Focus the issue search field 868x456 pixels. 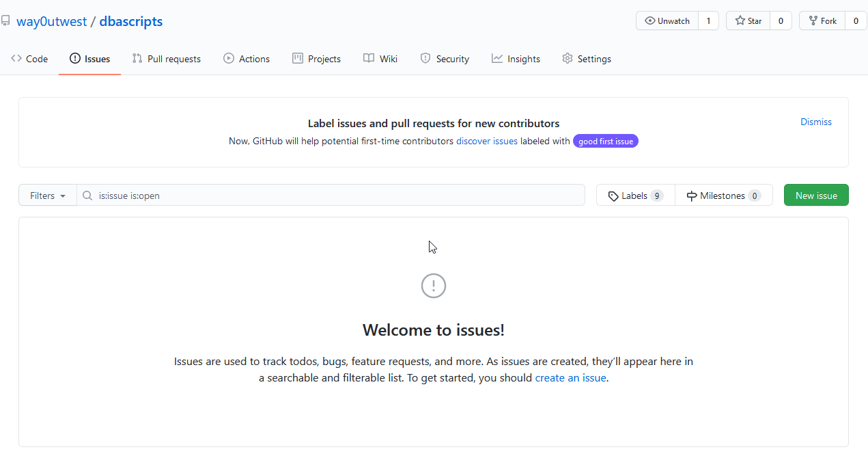pos(338,196)
